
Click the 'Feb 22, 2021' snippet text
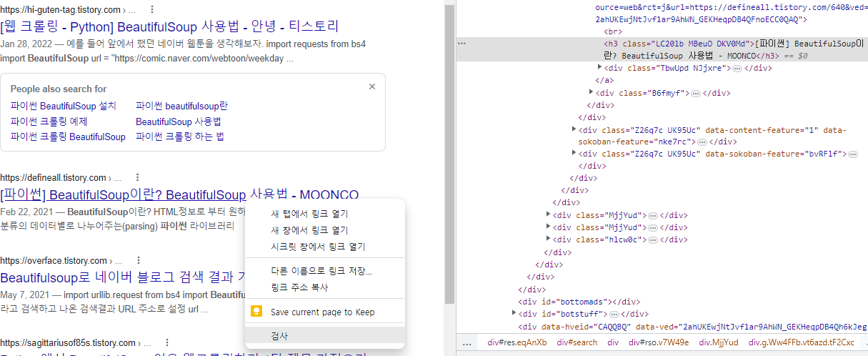[26, 212]
